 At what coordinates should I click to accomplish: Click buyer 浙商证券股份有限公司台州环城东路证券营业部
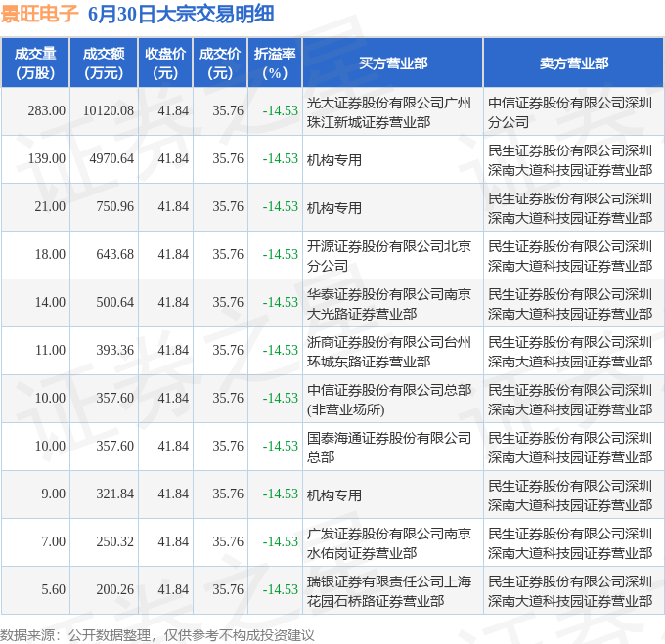(x=389, y=352)
